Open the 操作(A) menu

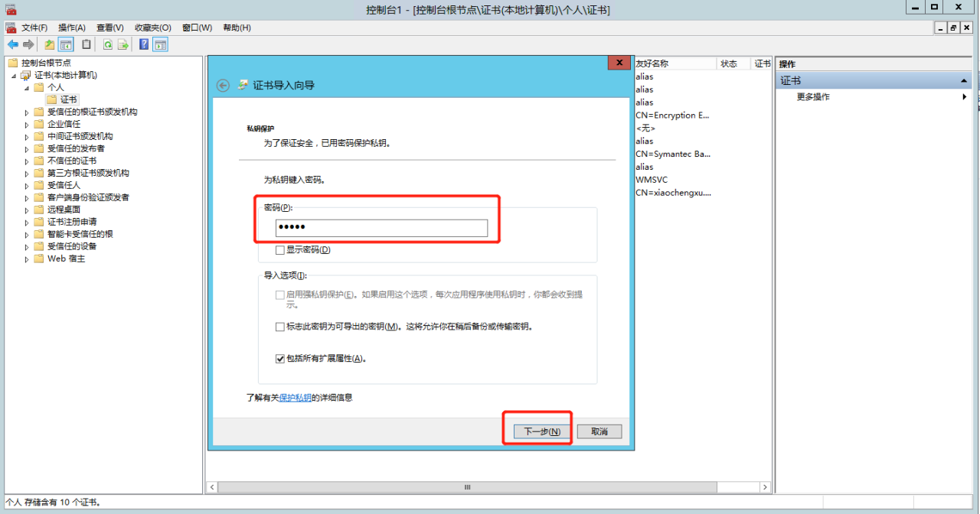coord(72,28)
